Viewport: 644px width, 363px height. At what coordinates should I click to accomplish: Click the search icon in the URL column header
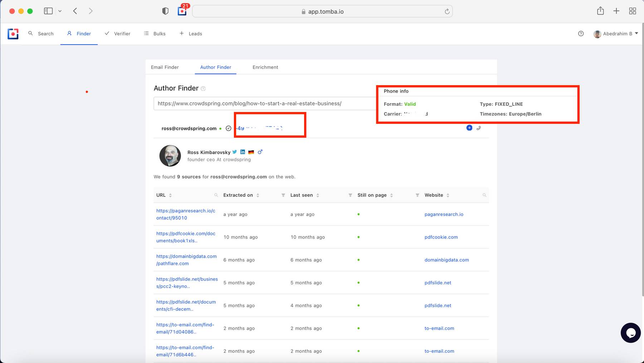[x=216, y=195]
